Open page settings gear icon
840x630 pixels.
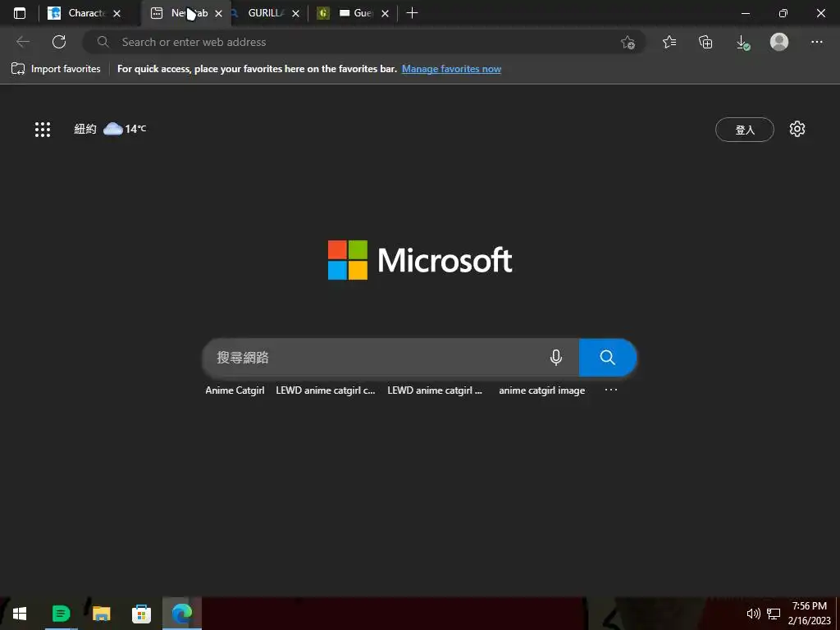tap(797, 129)
